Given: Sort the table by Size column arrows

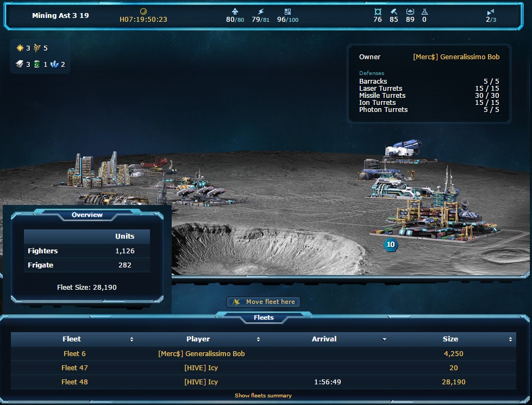Looking at the screenshot, I should click(511, 339).
